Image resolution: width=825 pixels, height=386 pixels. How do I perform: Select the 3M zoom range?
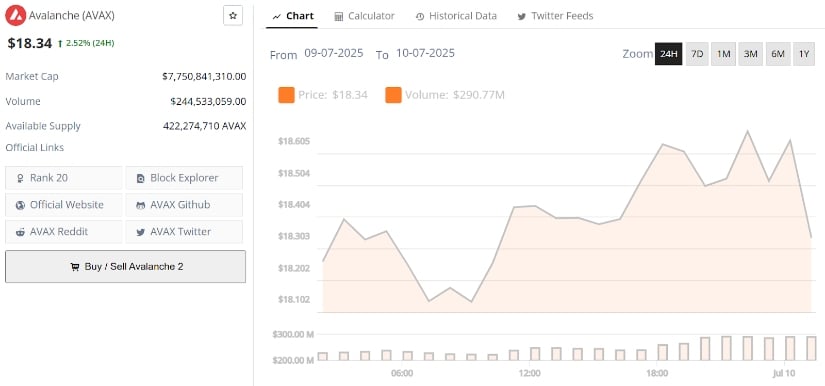(x=750, y=54)
